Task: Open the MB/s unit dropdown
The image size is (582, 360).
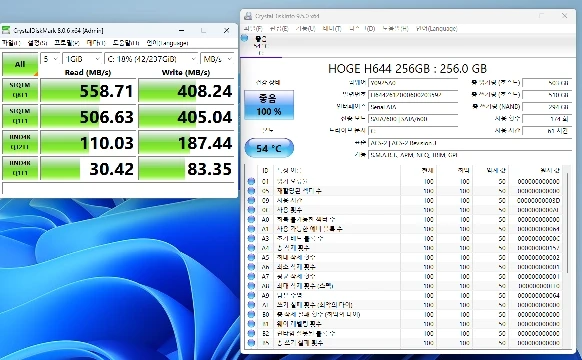Action: (x=218, y=59)
